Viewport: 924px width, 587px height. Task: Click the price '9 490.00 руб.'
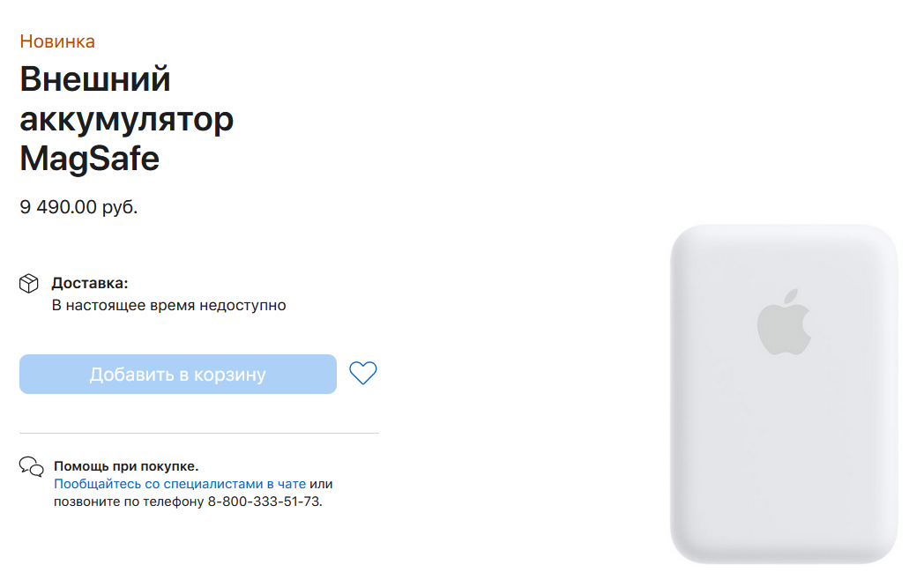78,207
